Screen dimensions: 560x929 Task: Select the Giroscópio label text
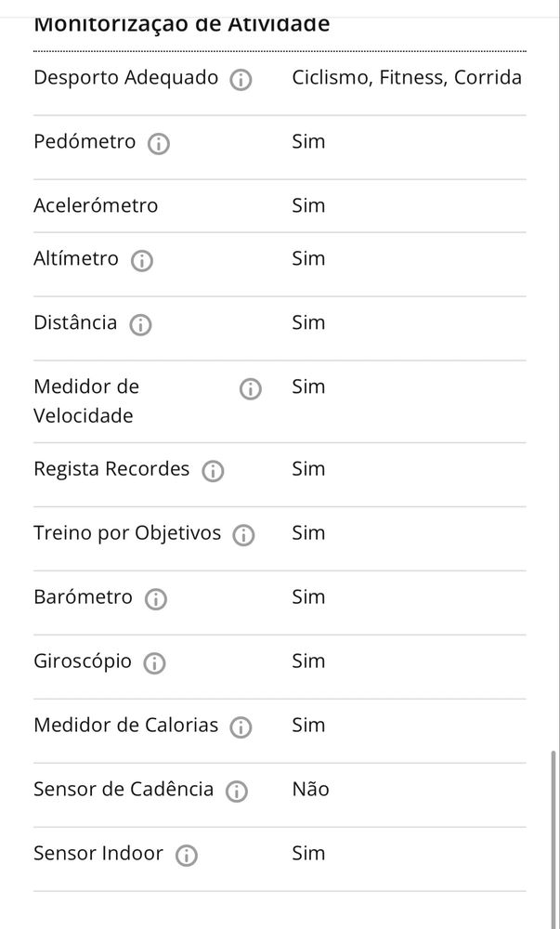pos(83,661)
